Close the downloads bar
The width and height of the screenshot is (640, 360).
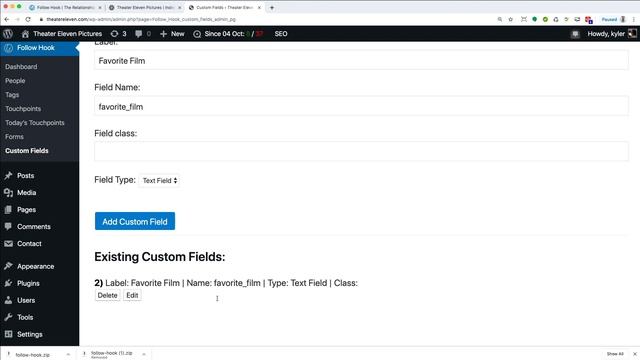pos(635,354)
